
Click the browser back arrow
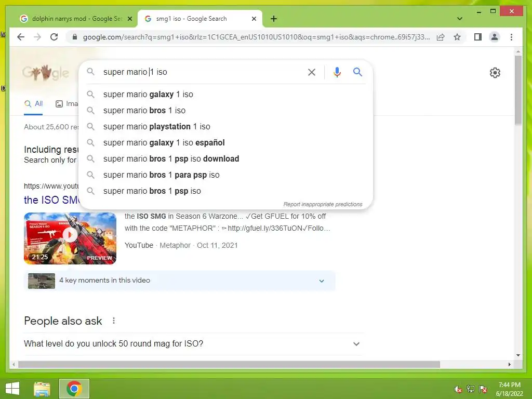click(x=21, y=37)
